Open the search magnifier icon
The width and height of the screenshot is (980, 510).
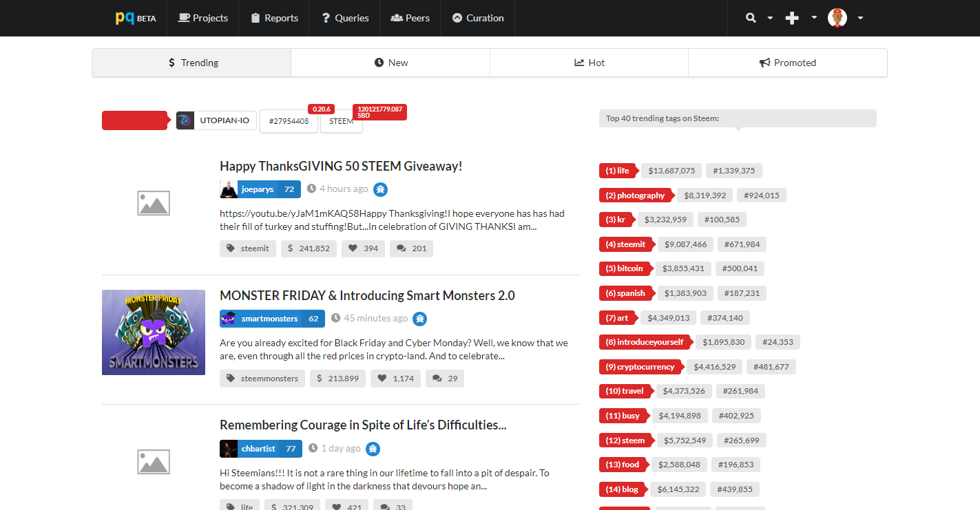pos(751,18)
